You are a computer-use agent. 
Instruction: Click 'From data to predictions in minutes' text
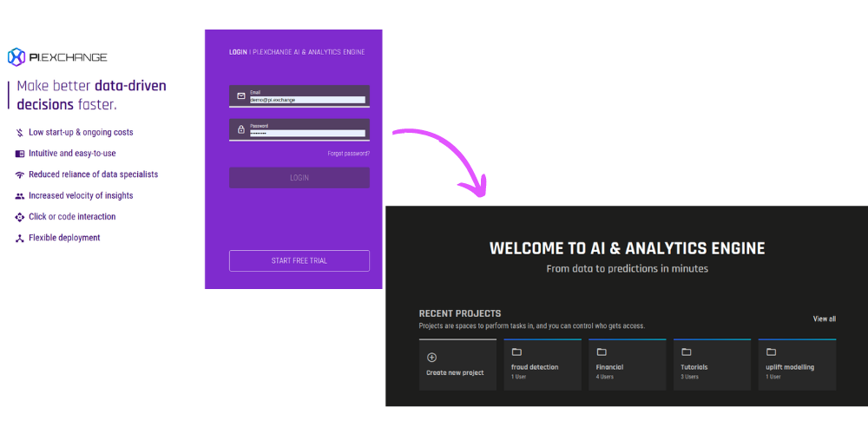tap(628, 269)
